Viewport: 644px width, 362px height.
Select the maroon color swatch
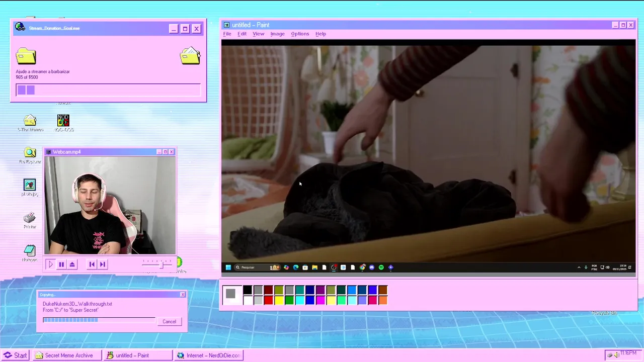269,290
